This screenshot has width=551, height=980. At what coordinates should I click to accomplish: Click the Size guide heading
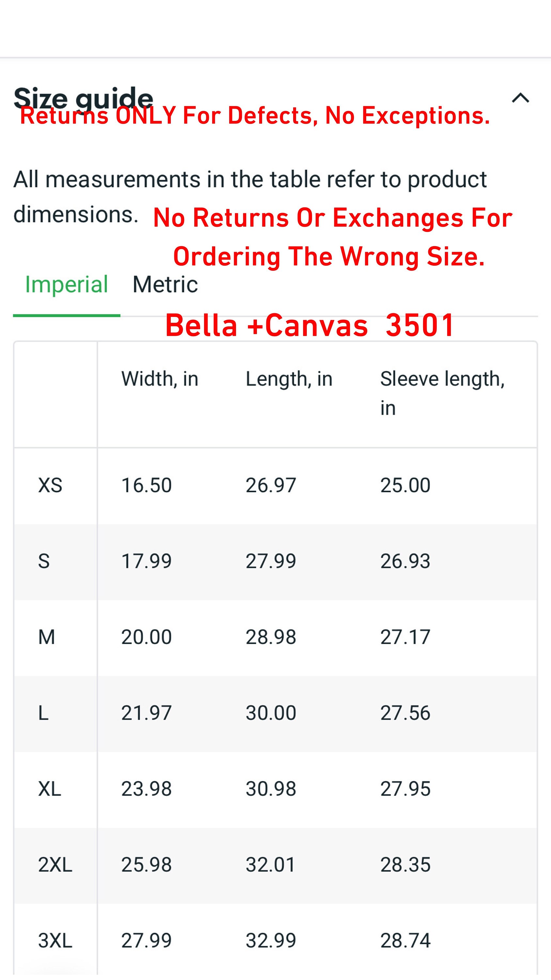point(83,99)
